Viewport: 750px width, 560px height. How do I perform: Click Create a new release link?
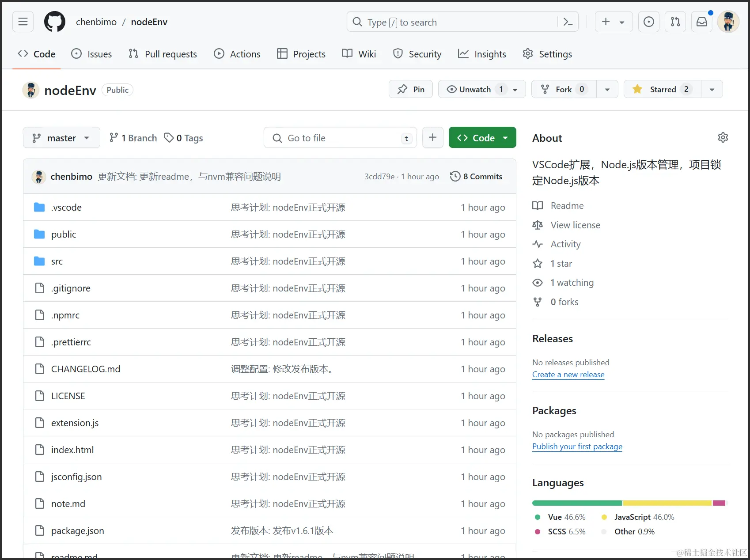pos(568,374)
